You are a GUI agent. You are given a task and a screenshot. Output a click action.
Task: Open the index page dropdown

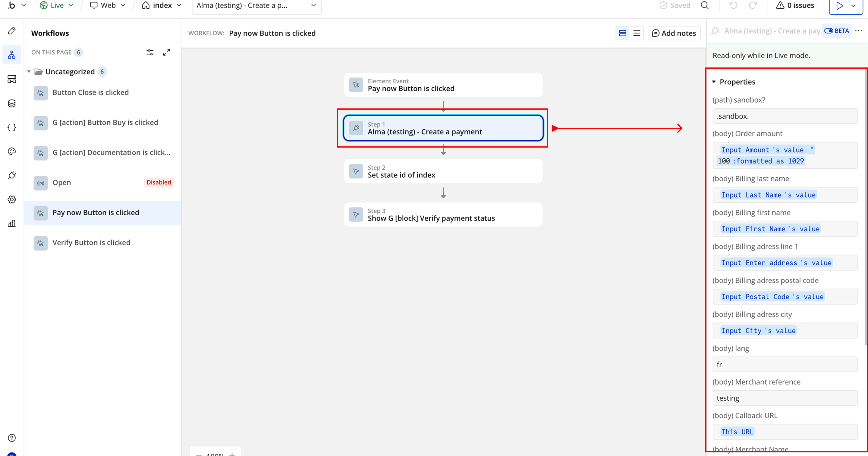pos(162,5)
